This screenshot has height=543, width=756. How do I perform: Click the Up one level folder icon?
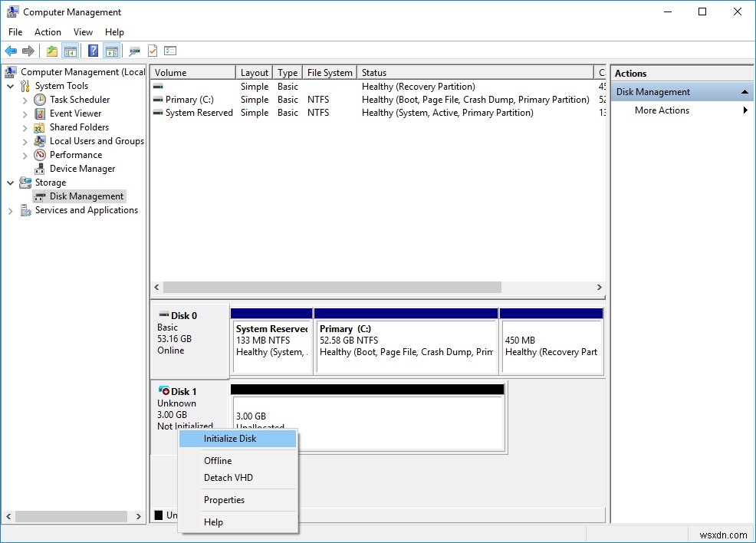click(x=52, y=51)
